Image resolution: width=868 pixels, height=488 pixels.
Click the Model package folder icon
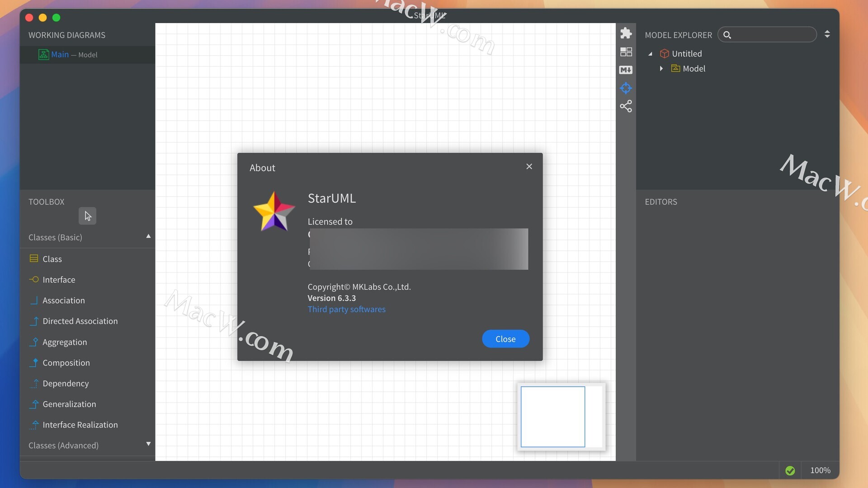point(675,68)
